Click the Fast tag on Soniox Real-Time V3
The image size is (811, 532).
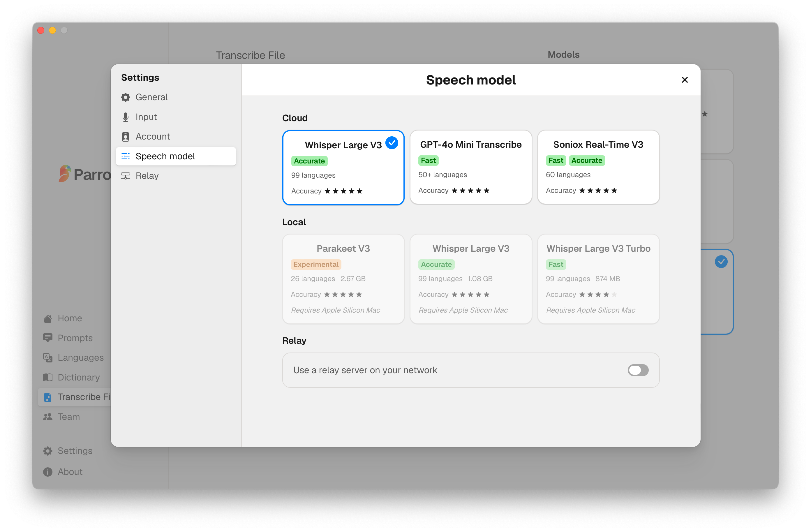click(x=556, y=160)
